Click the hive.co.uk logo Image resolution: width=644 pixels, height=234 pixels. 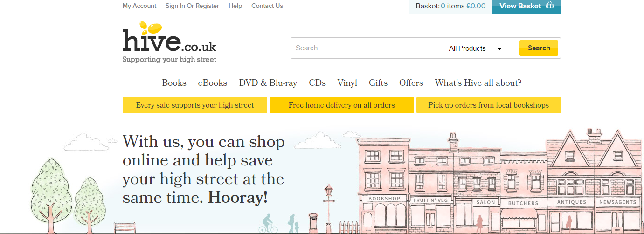[x=169, y=42]
